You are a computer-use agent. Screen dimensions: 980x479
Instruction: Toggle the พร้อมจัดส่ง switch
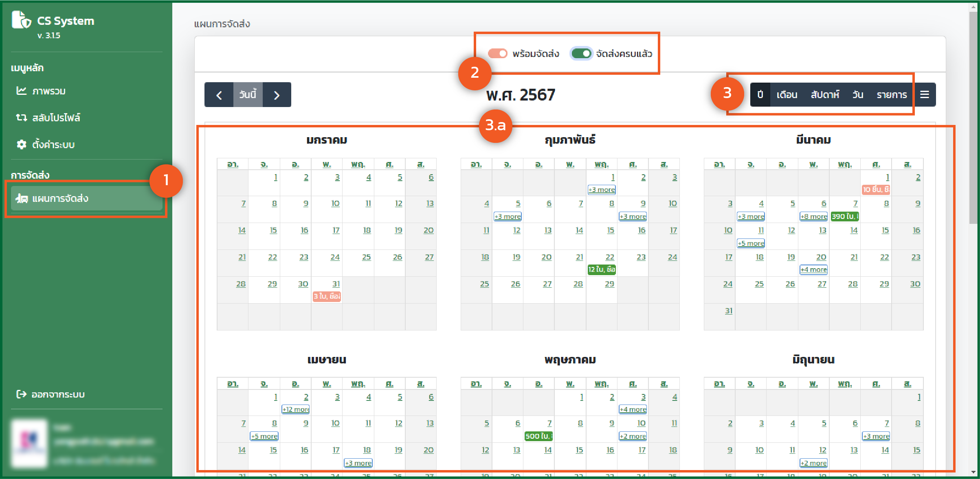pos(498,53)
